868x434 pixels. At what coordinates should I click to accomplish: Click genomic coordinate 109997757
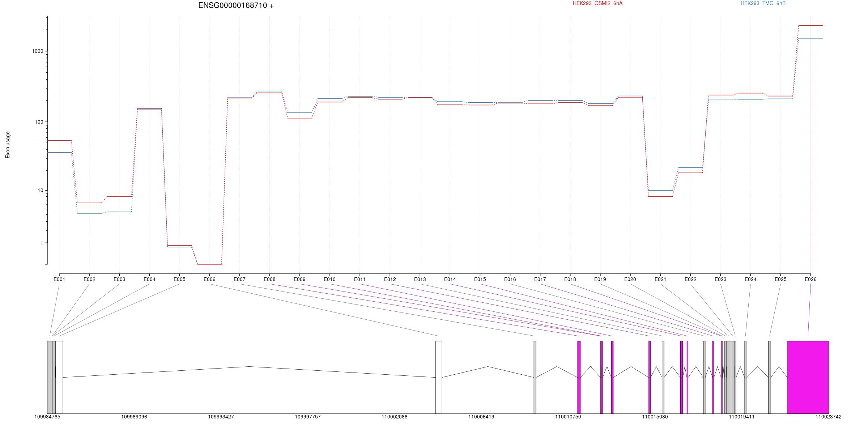pyautogui.click(x=308, y=417)
